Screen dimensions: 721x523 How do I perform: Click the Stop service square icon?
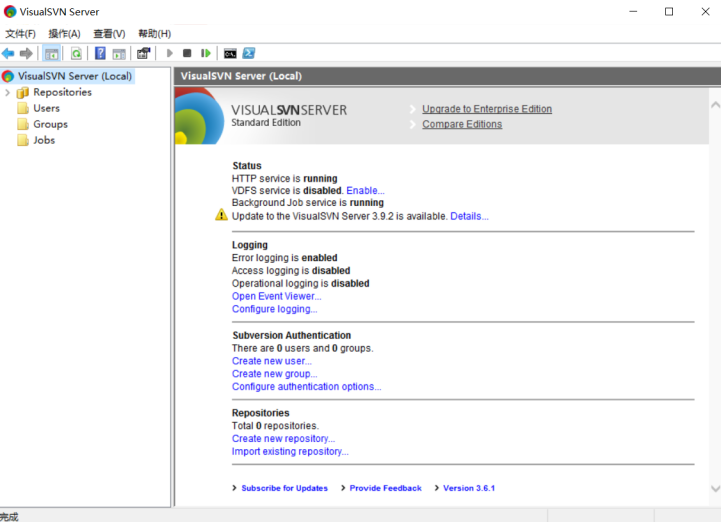(187, 53)
